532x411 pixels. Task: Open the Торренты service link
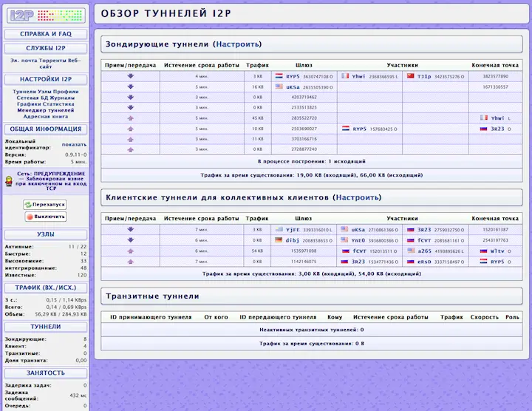pos(52,61)
